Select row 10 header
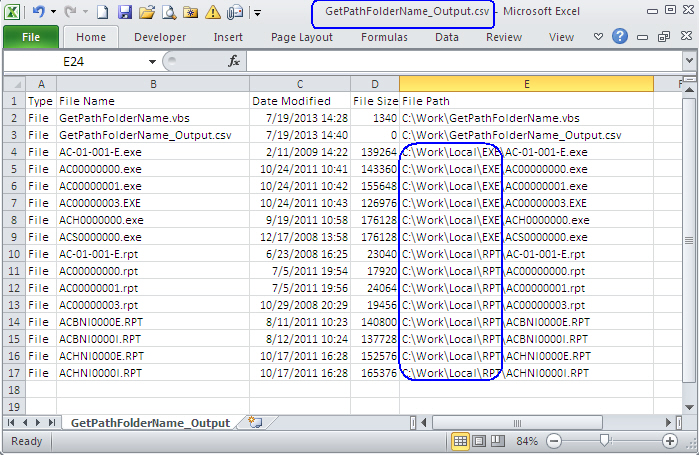This screenshot has width=699, height=455. pyautogui.click(x=14, y=254)
